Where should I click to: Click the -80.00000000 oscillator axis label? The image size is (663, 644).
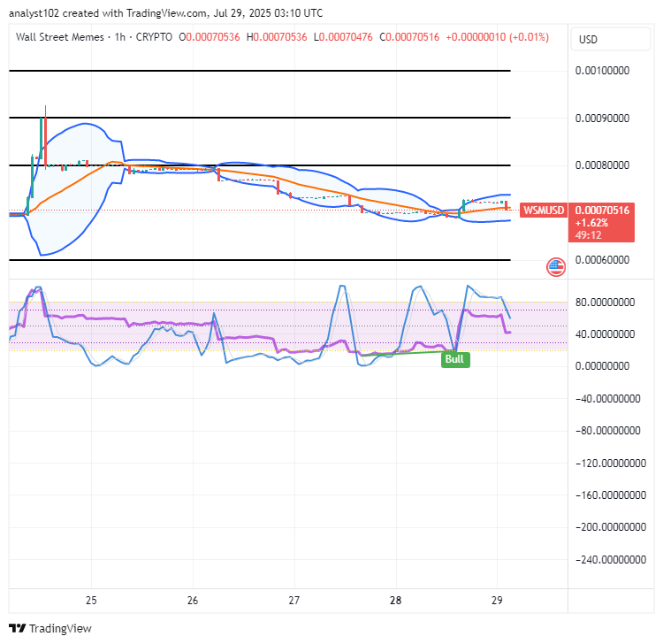608,431
